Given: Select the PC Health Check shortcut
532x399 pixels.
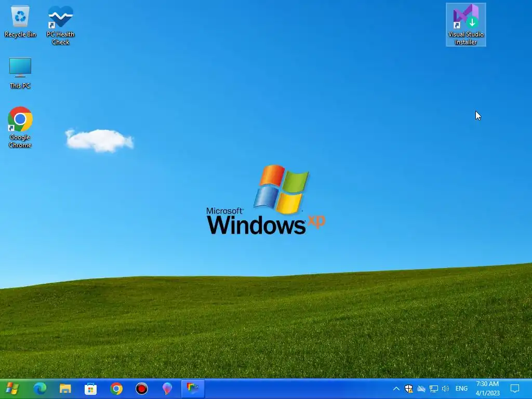Looking at the screenshot, I should coord(60,25).
